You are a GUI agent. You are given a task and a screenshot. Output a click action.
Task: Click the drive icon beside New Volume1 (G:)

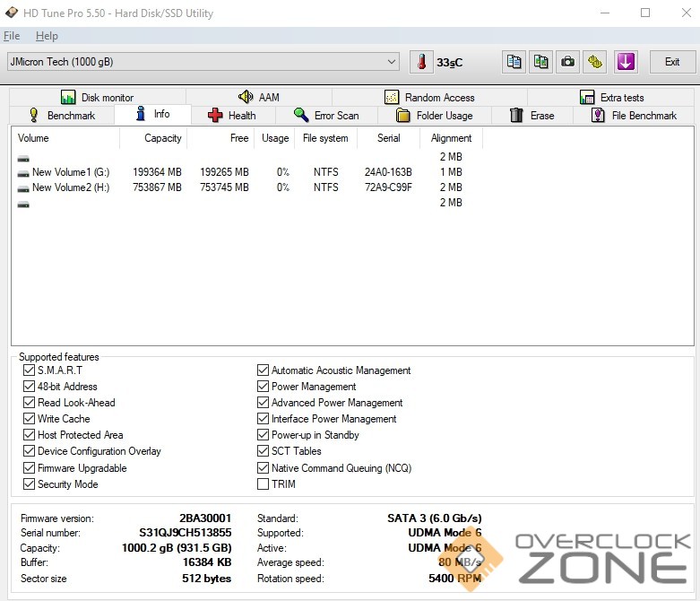coord(23,173)
